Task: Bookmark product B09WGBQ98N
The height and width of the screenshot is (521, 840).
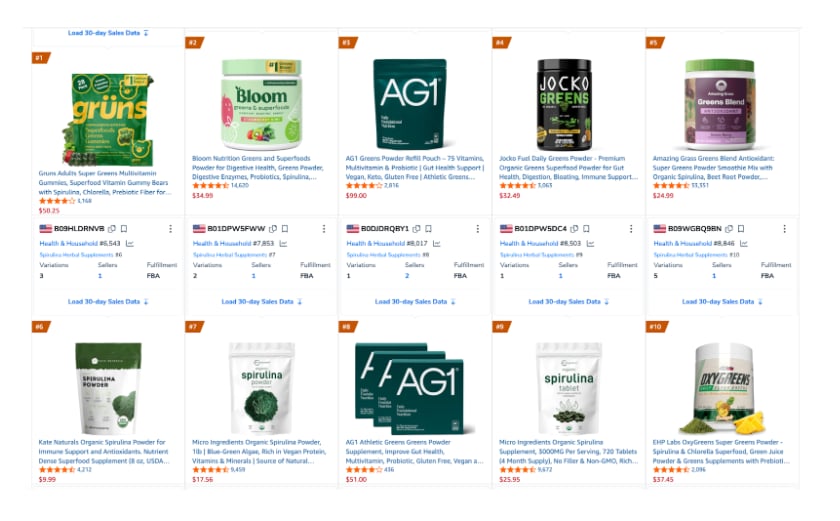Action: pyautogui.click(x=741, y=229)
